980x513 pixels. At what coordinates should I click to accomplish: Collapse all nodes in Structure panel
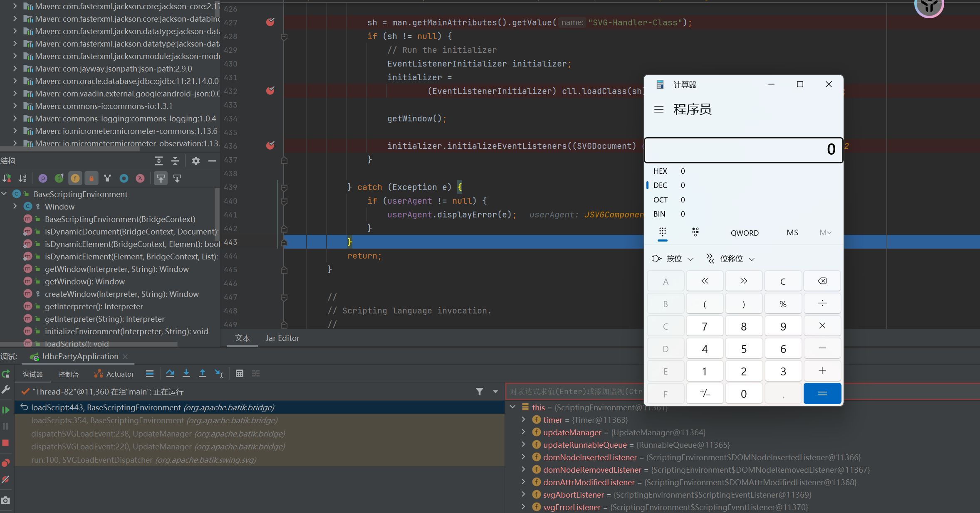(175, 161)
